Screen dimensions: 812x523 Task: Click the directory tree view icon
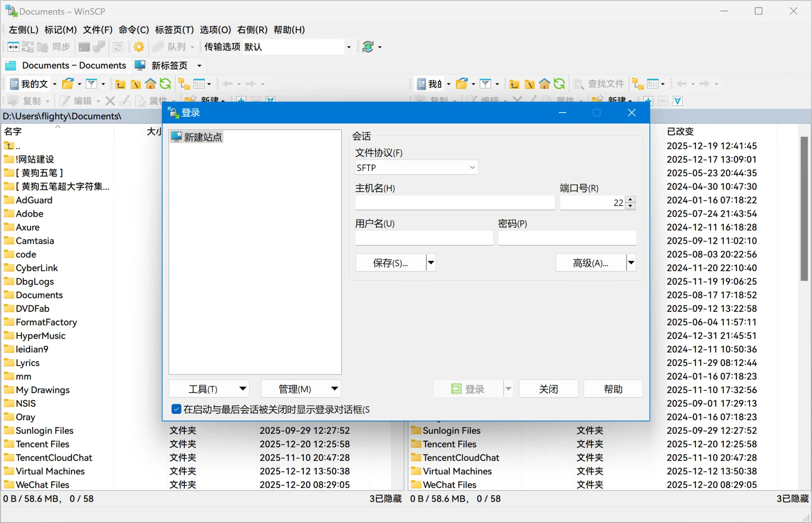coord(184,83)
